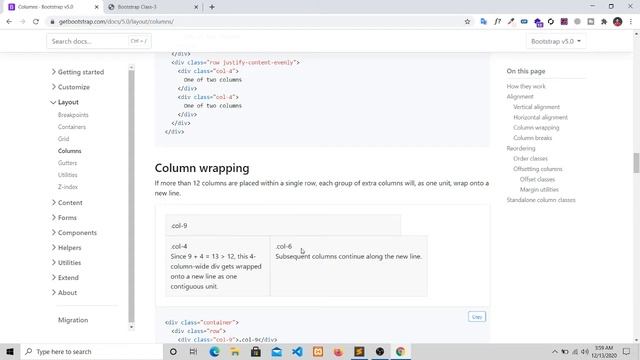Click the taskbar search box
Image resolution: width=640 pixels, height=360 pixels.
click(91, 351)
